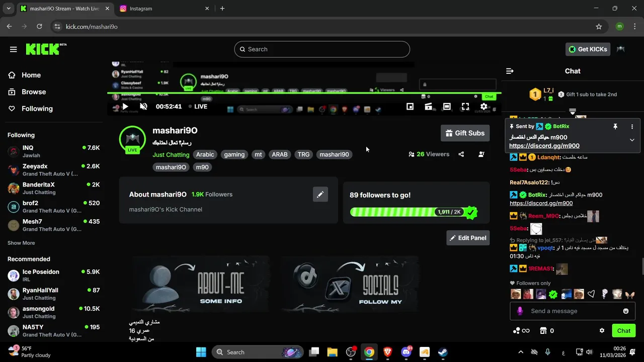Open BanderitaX's followed channel
Viewport: 644px width, 362px height.
53,188
